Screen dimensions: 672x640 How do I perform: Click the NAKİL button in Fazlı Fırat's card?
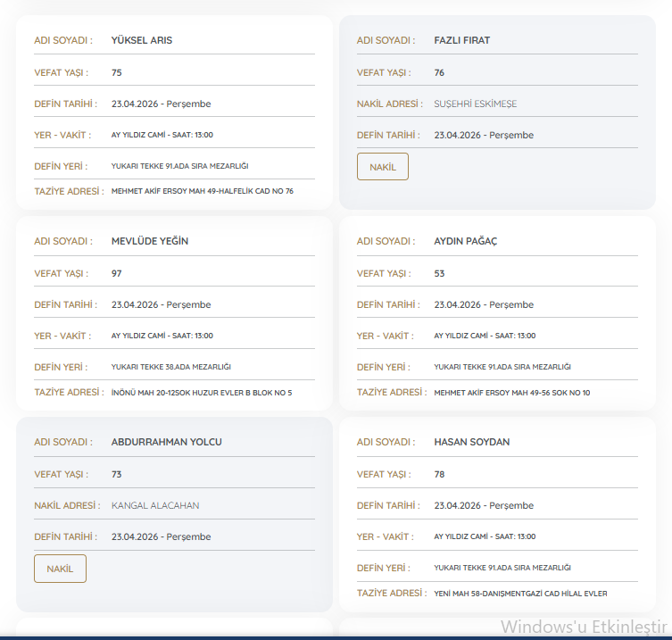(x=382, y=167)
